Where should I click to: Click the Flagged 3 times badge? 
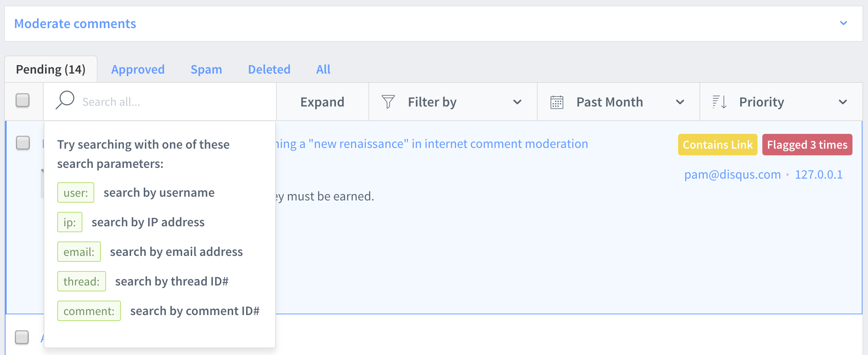click(807, 145)
